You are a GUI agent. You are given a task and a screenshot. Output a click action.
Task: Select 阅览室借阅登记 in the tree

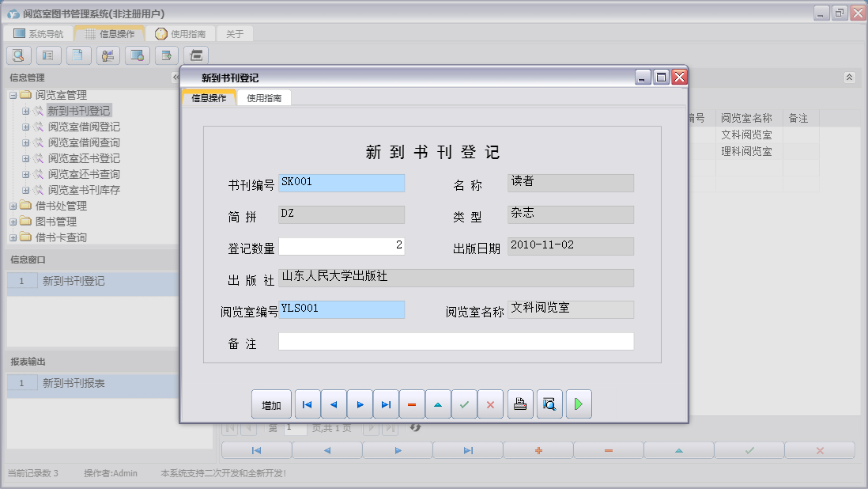[84, 127]
